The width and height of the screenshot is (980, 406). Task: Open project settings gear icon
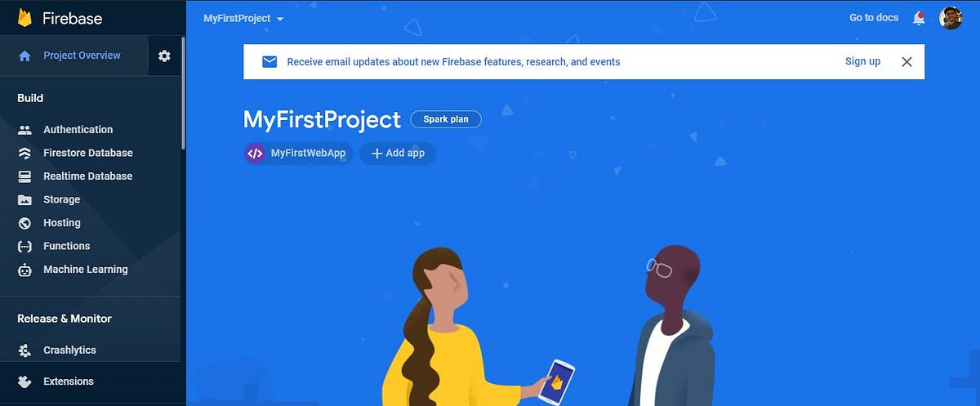click(x=164, y=56)
